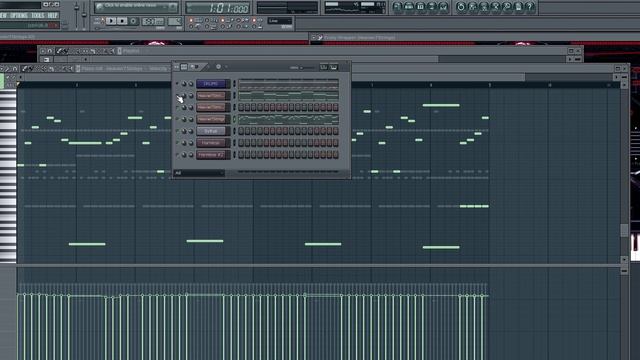Viewport: 640px width, 360px height.
Task: Click the page-shaped shortcut icon before Help
Action: click(x=518, y=7)
